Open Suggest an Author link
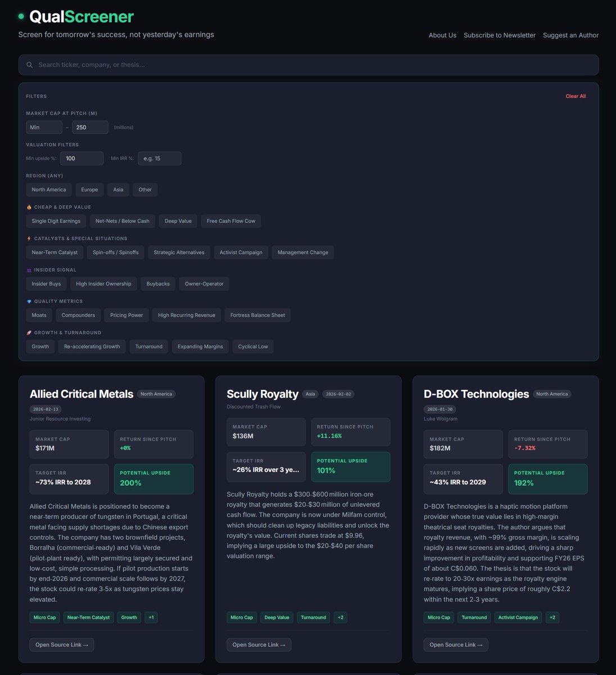This screenshot has width=616, height=675. click(x=570, y=35)
